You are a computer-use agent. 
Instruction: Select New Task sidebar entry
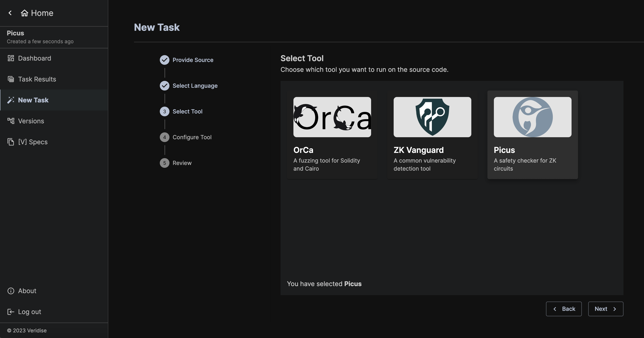[x=54, y=100]
